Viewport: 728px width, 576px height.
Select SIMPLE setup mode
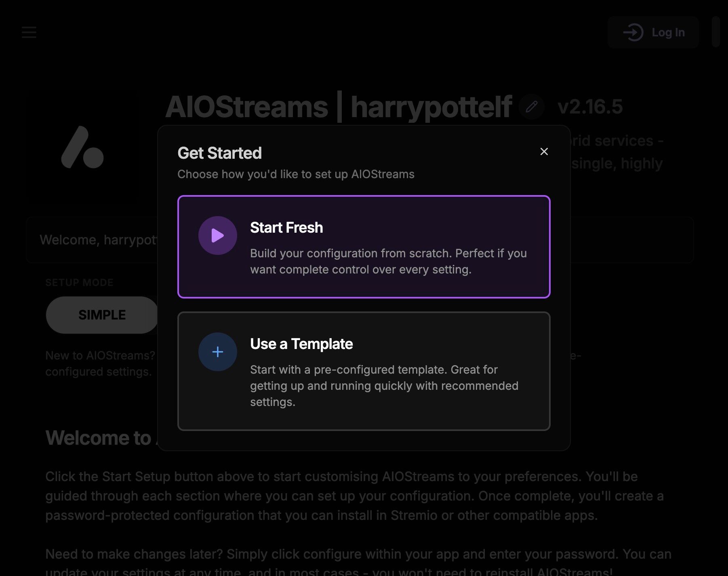coord(102,315)
